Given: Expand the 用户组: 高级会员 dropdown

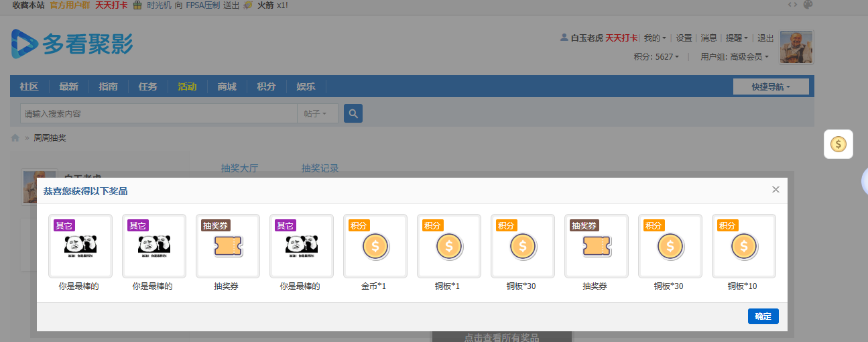Looking at the screenshot, I should [x=735, y=57].
